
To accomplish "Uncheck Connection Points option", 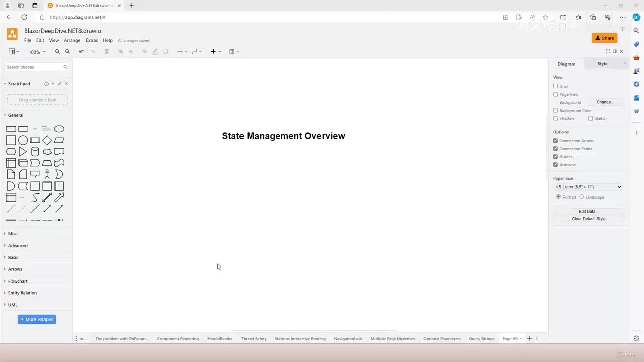I will (x=555, y=149).
